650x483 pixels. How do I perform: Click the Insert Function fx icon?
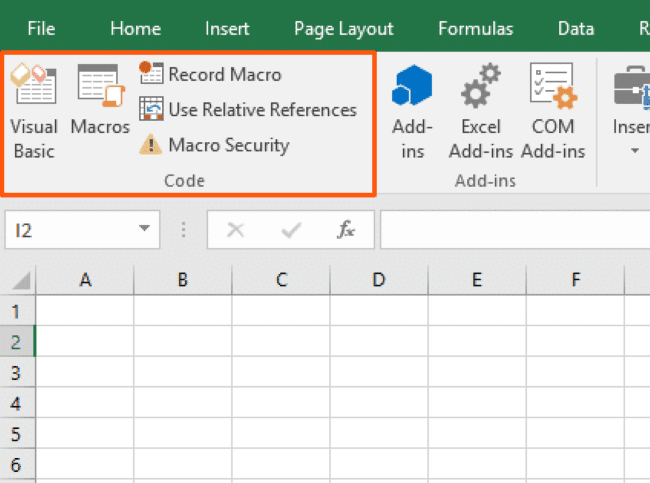tap(346, 229)
